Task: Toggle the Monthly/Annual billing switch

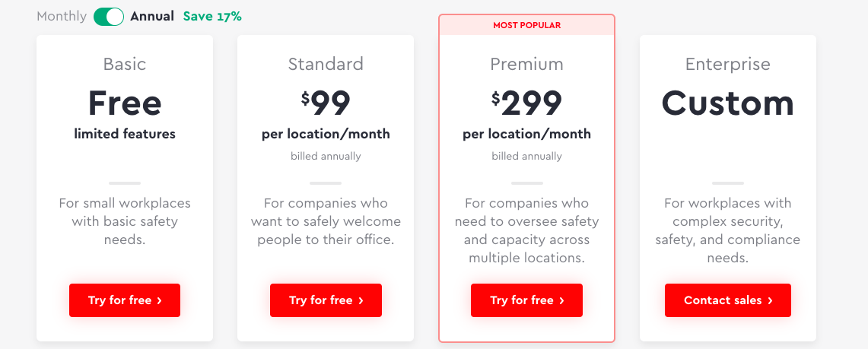Action: tap(109, 17)
